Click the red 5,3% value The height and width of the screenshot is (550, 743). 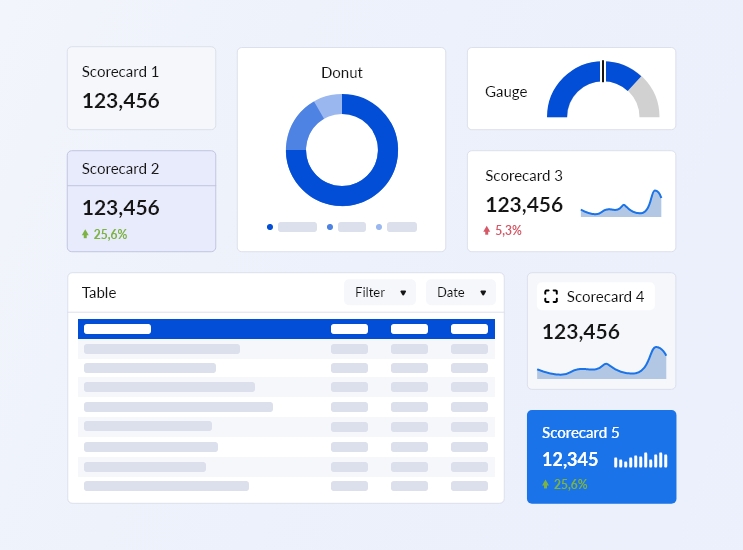coord(508,231)
